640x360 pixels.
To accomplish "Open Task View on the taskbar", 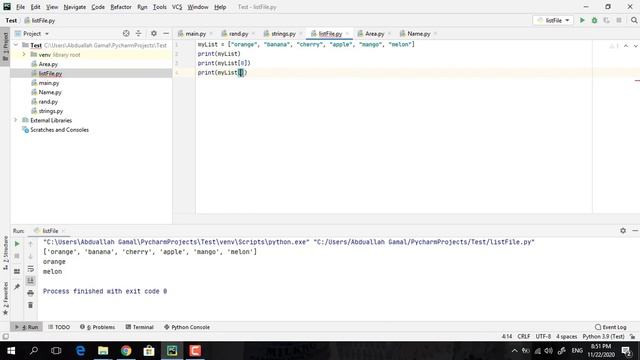I will coord(56,351).
